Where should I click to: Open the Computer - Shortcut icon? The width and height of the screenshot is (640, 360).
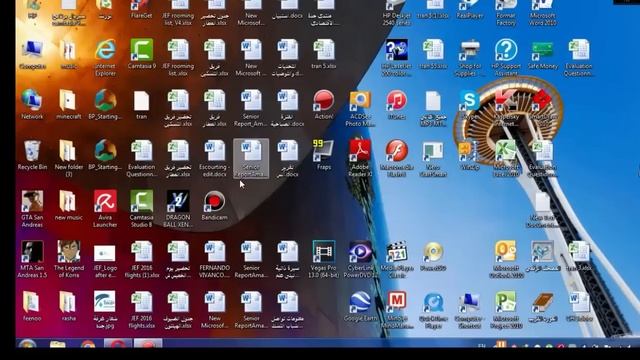469,310
